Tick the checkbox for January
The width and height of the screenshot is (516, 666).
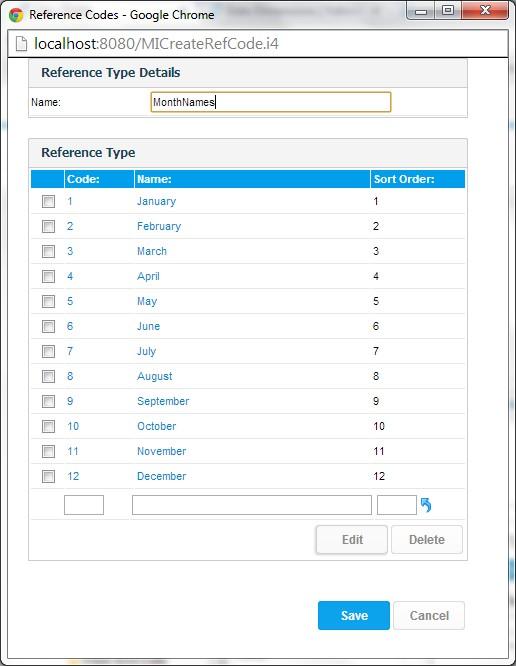[48, 201]
